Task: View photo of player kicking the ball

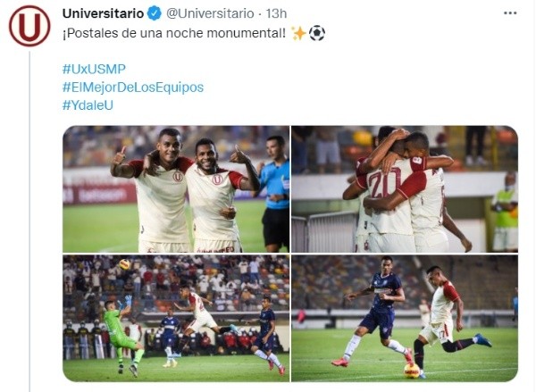Action: click(405, 318)
